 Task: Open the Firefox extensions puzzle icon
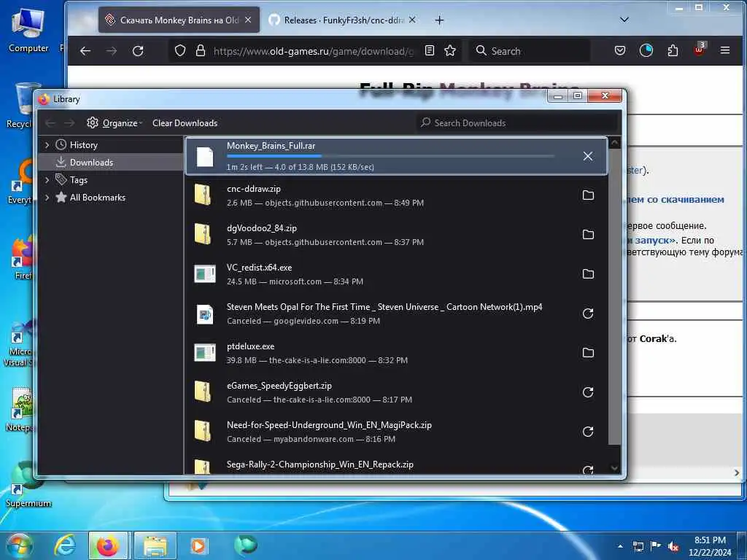coord(673,50)
